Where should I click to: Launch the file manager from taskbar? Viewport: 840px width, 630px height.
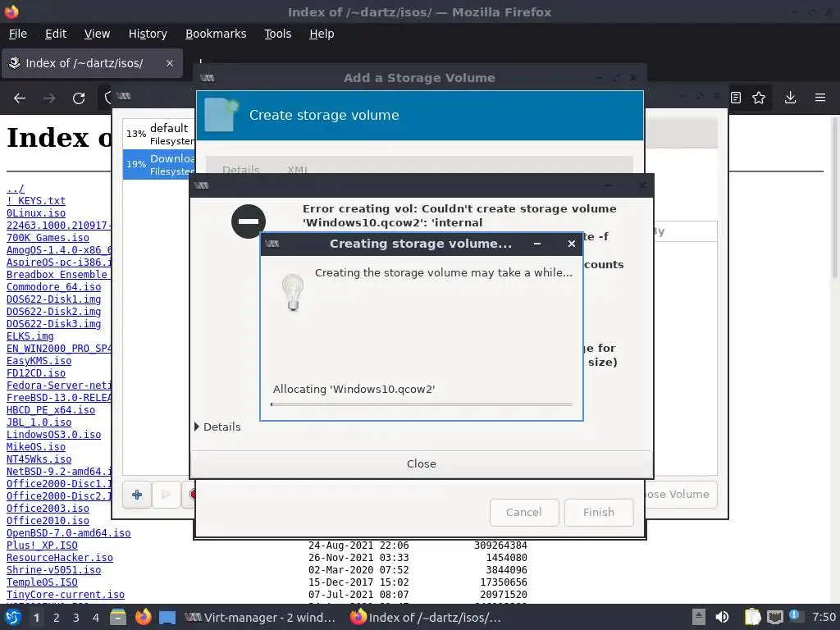click(118, 617)
